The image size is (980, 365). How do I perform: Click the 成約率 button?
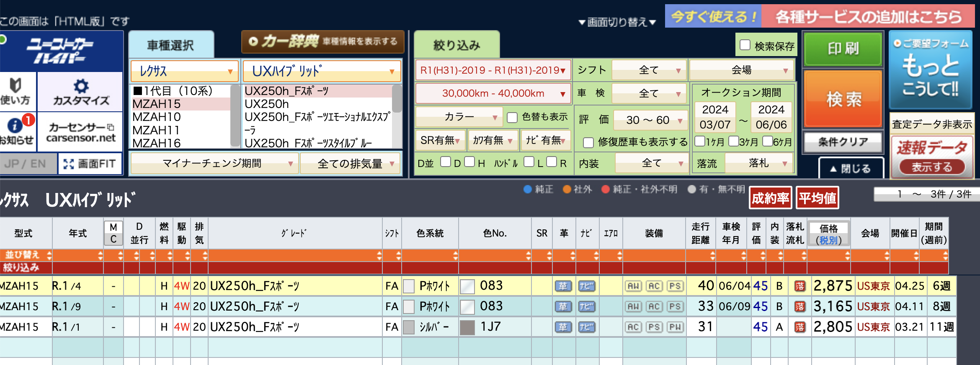pos(771,198)
